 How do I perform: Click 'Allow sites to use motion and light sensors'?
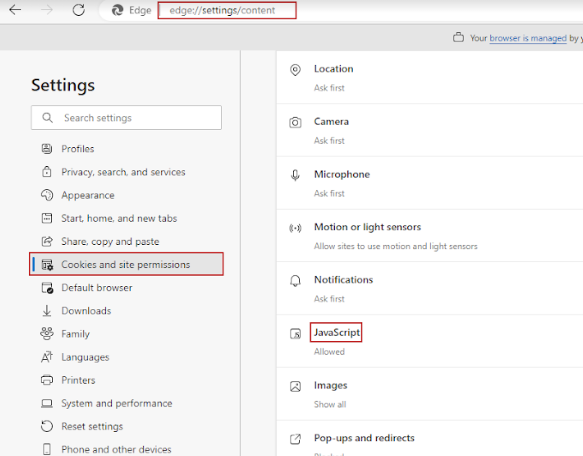point(396,246)
